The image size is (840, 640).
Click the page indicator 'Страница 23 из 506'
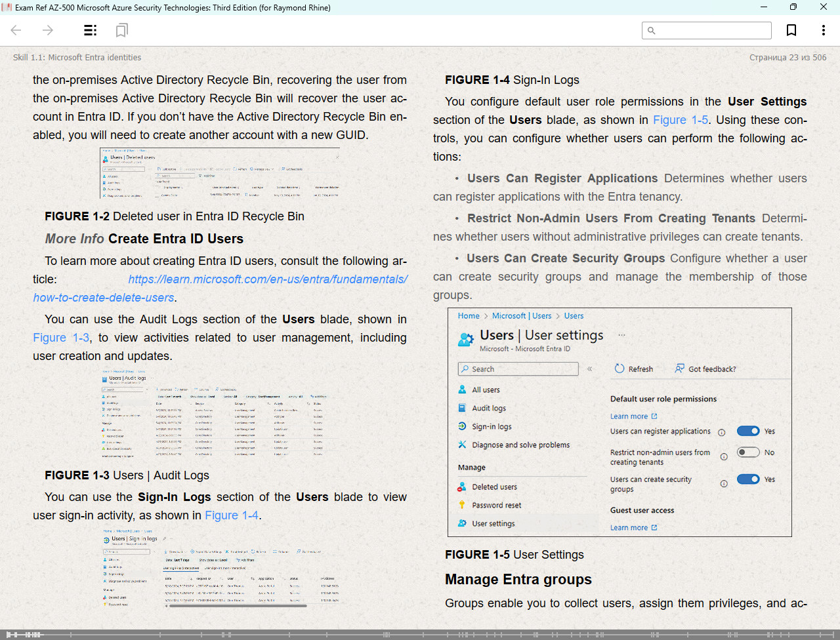[788, 58]
